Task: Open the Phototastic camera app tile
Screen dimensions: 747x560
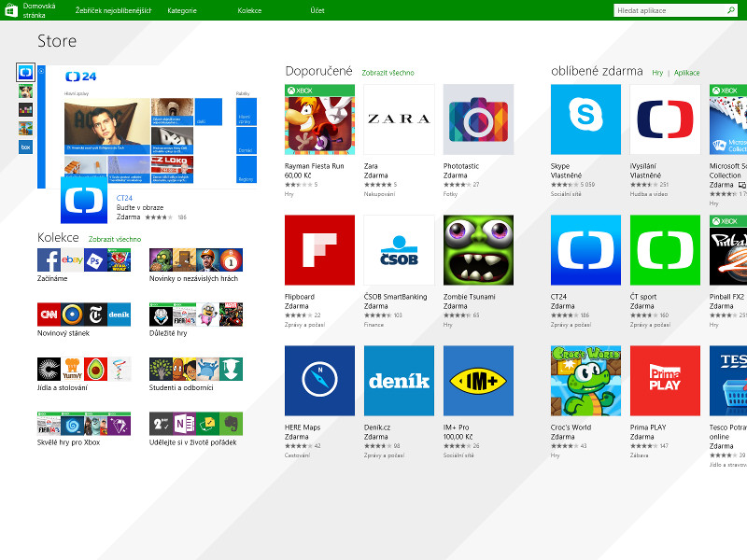Action: coord(478,119)
